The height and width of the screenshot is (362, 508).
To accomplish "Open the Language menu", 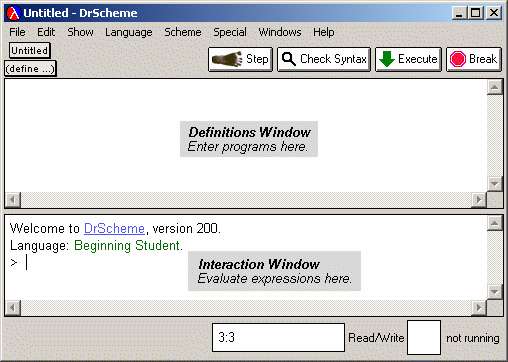I will coord(129,32).
